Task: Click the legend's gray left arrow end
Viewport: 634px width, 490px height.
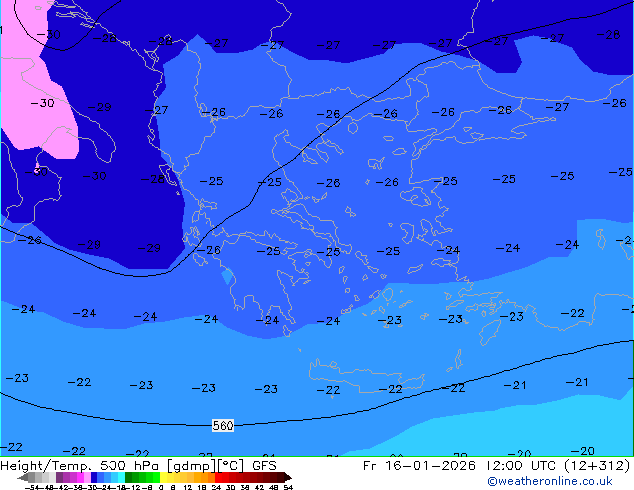Action: tap(23, 477)
